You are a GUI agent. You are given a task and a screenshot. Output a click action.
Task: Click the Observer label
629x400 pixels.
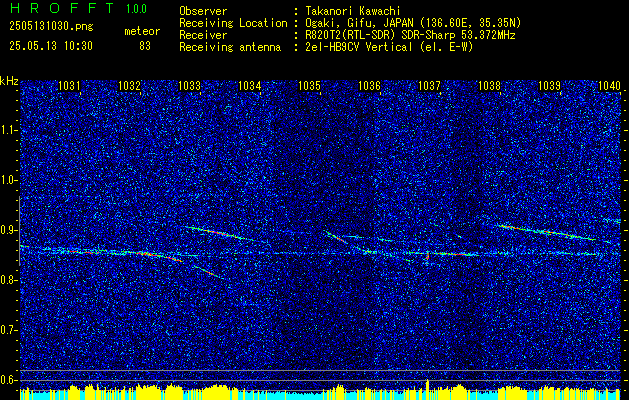click(203, 11)
